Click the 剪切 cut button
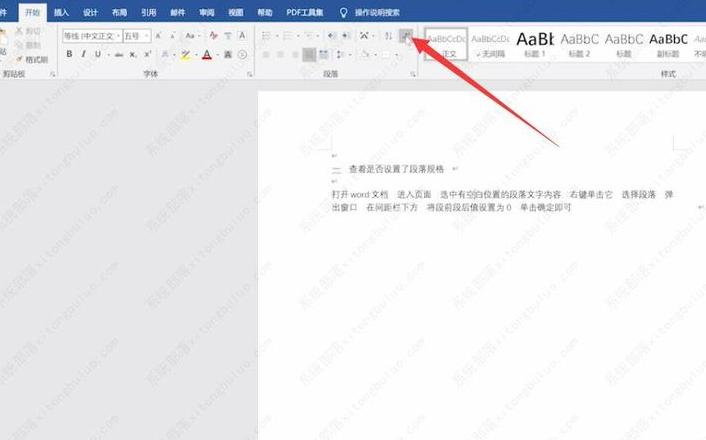 pyautogui.click(x=28, y=31)
